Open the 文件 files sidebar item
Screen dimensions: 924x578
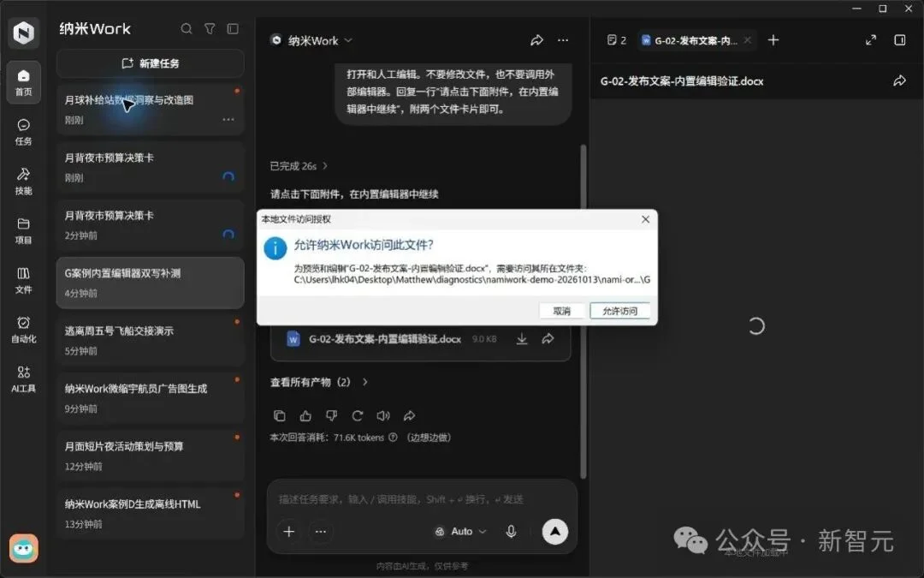tap(24, 281)
